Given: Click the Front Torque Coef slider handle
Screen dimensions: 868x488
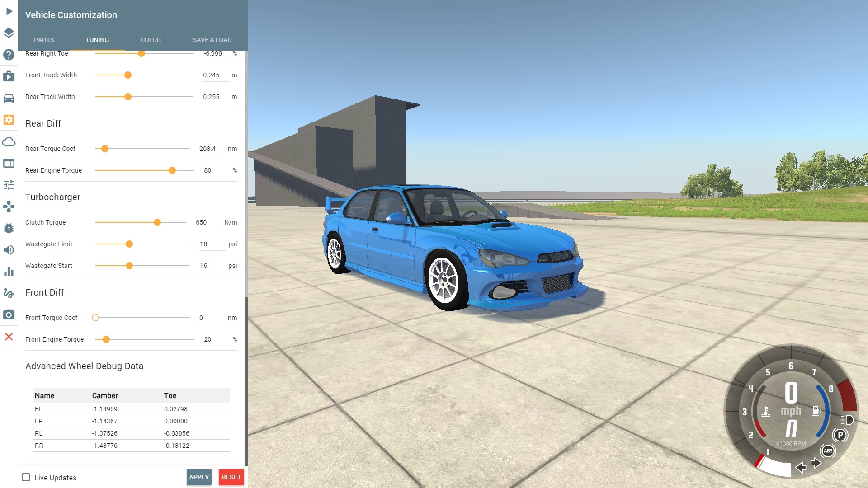Looking at the screenshot, I should click(x=95, y=318).
